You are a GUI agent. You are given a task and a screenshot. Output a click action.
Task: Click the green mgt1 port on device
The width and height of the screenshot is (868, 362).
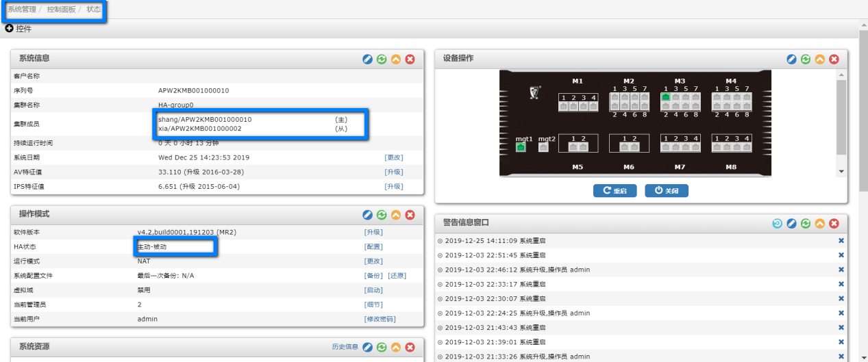tap(521, 147)
